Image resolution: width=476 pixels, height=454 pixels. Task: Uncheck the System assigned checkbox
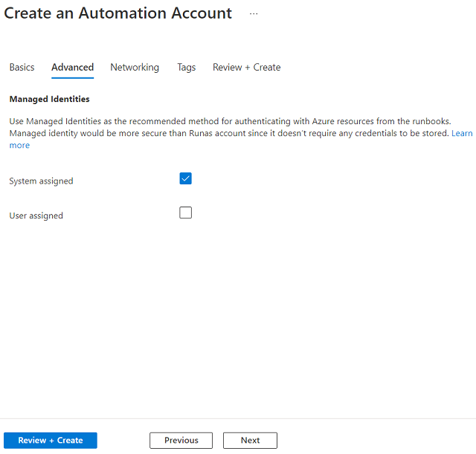click(x=186, y=178)
